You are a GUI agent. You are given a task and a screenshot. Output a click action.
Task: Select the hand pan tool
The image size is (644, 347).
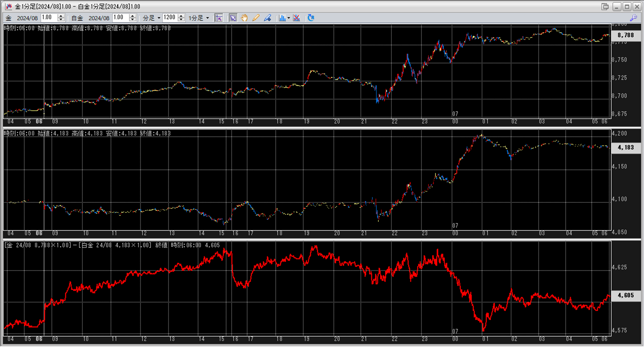point(244,18)
